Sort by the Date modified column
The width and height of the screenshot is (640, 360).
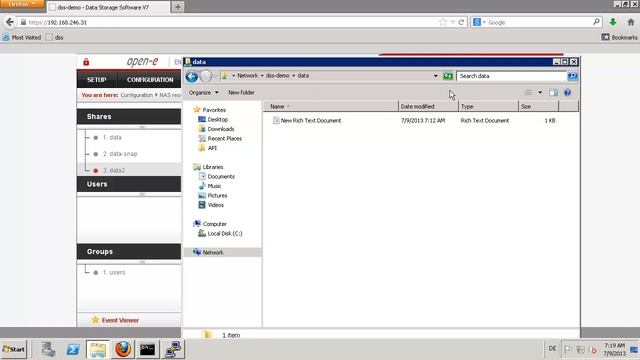(428, 107)
